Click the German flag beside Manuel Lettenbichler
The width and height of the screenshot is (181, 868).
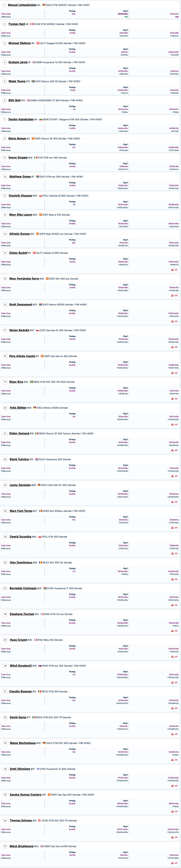pyautogui.click(x=44, y=5)
